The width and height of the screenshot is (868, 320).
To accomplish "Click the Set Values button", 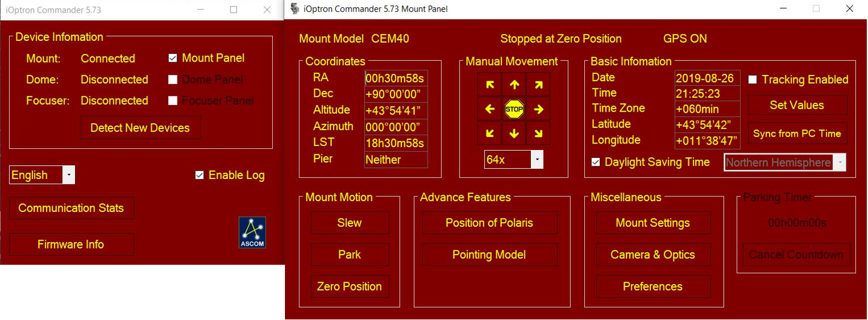I will point(797,105).
